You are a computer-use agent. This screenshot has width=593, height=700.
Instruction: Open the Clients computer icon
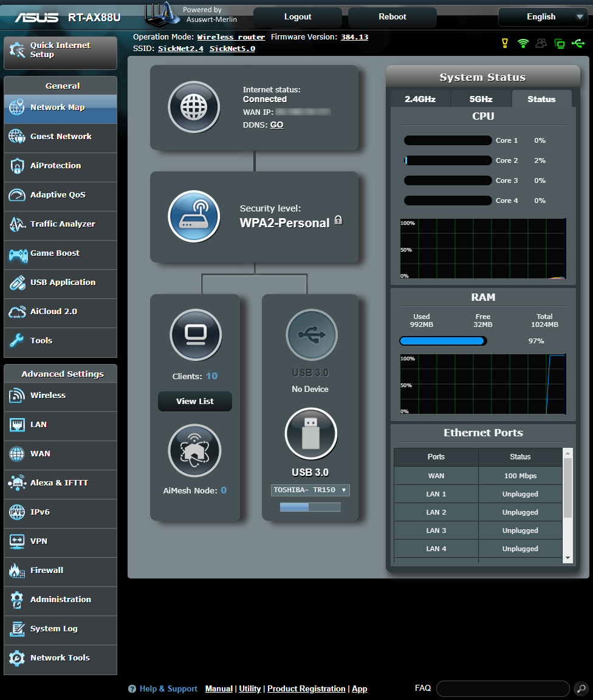(196, 335)
